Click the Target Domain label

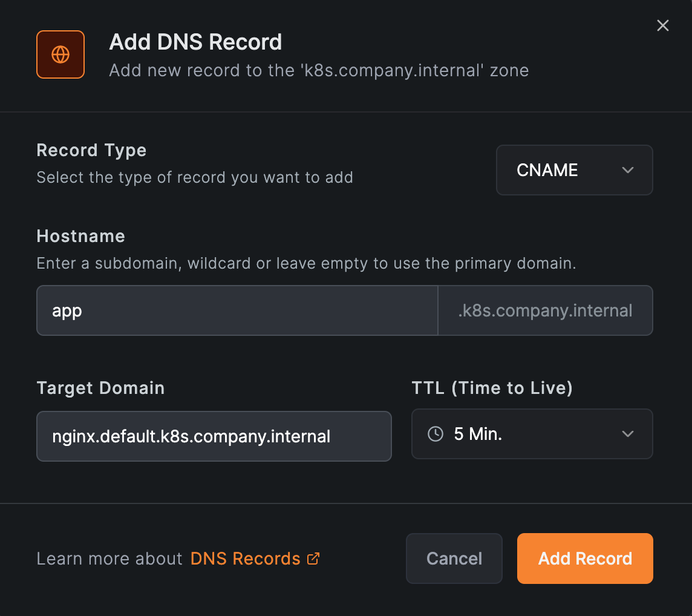(100, 388)
